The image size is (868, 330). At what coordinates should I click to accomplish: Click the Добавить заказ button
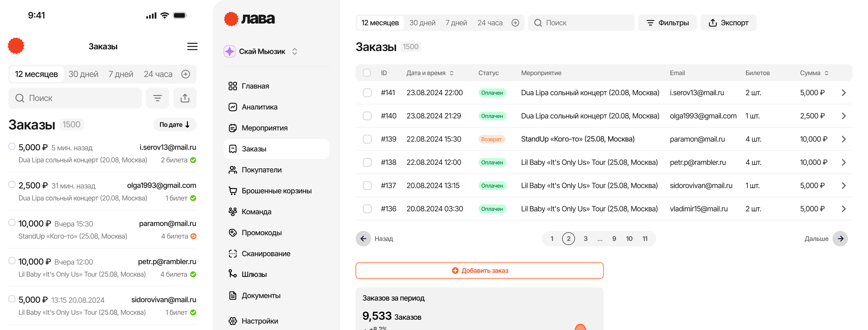coord(479,271)
